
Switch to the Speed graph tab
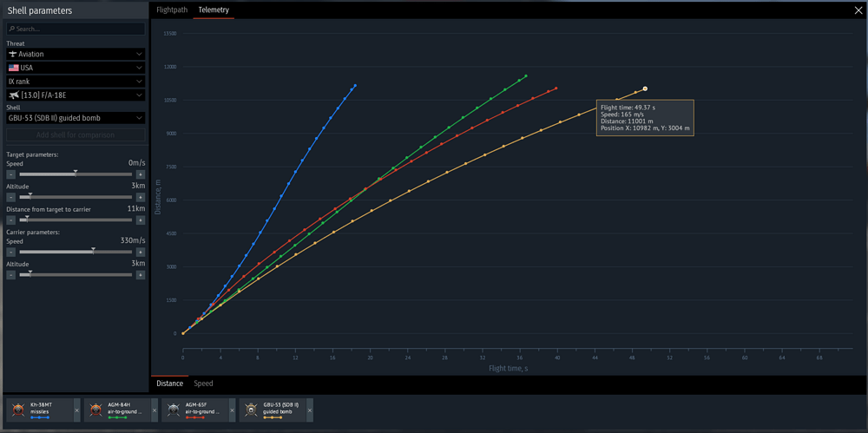pos(203,384)
